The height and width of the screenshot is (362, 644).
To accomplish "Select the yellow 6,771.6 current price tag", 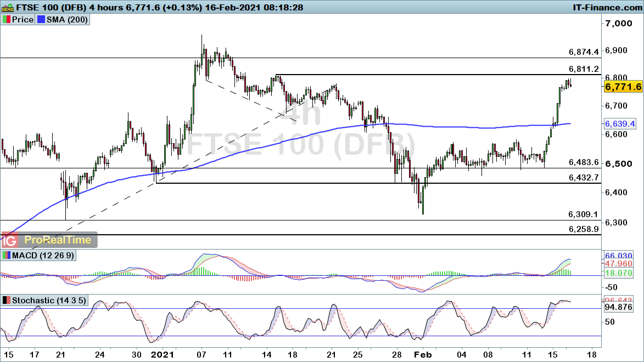I will coord(623,87).
